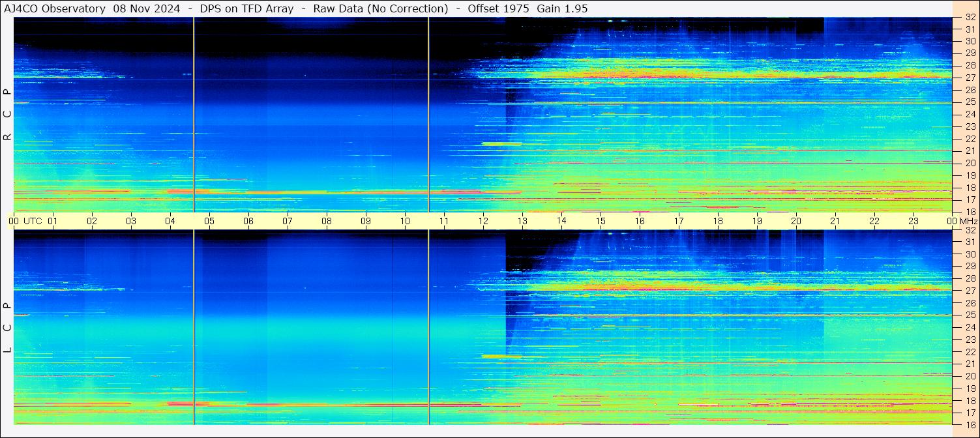The width and height of the screenshot is (980, 438).
Task: Select Raw Data (No Correction) header text
Action: [380, 8]
